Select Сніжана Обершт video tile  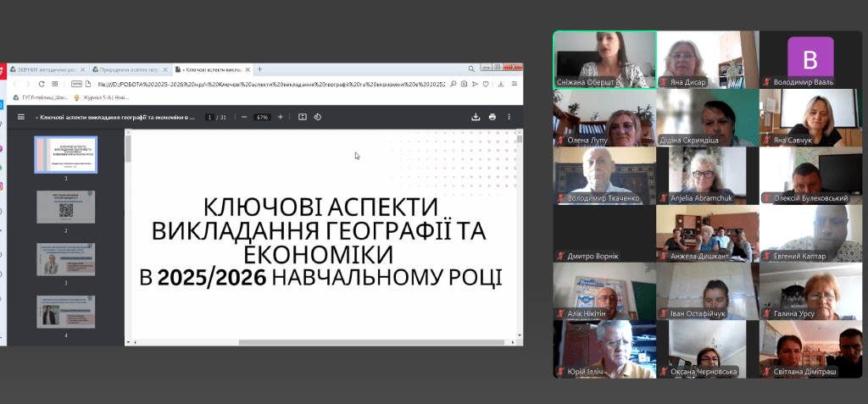coord(604,59)
